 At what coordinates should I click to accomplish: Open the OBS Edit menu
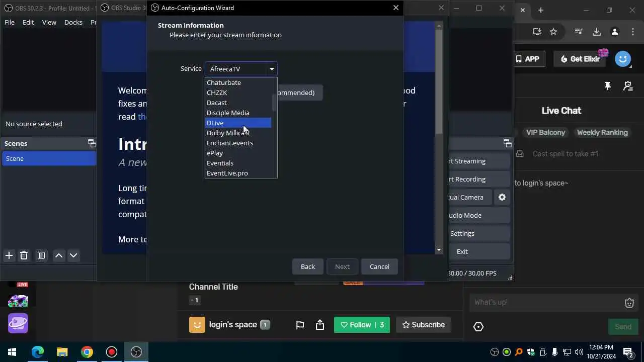click(x=28, y=22)
